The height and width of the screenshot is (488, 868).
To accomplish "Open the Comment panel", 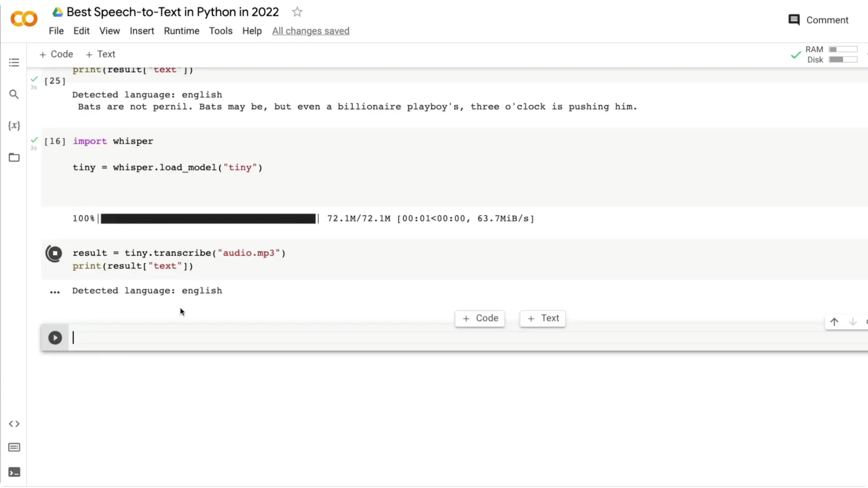I will pos(818,20).
